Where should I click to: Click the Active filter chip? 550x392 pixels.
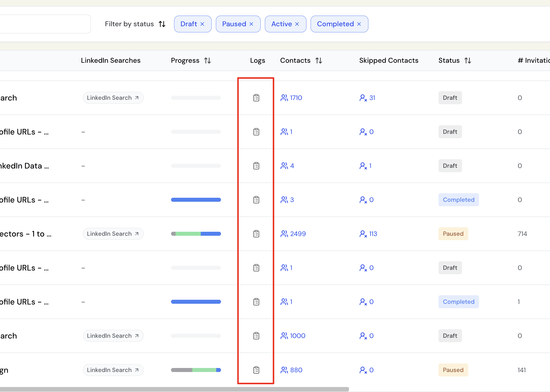[282, 24]
